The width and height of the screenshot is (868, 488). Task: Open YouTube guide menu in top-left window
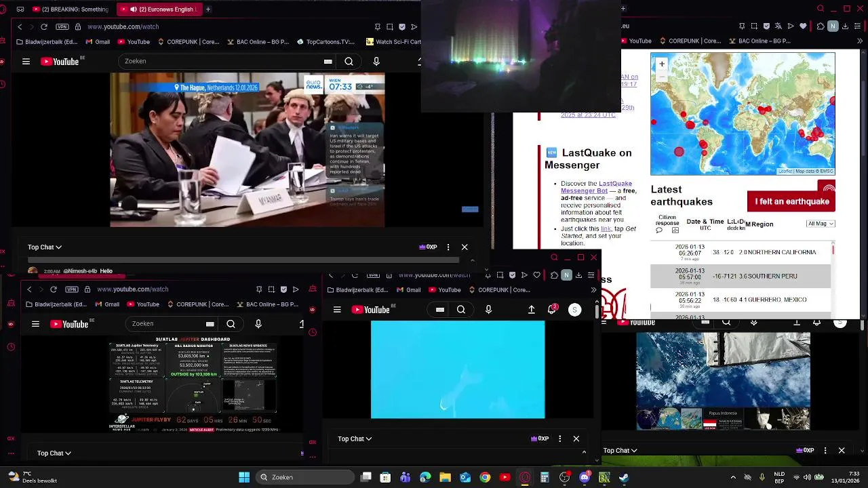26,61
